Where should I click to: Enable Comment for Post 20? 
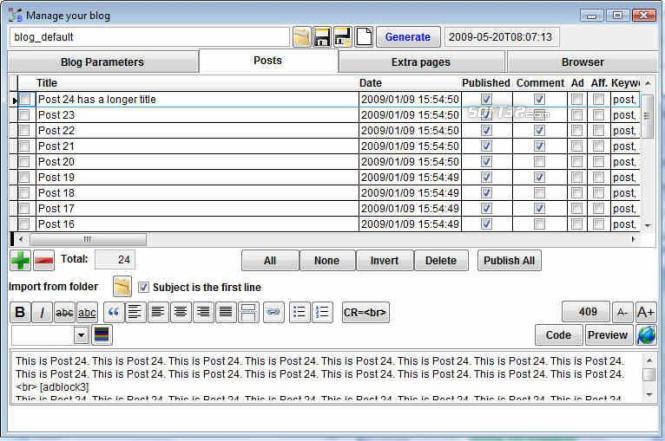(x=539, y=162)
